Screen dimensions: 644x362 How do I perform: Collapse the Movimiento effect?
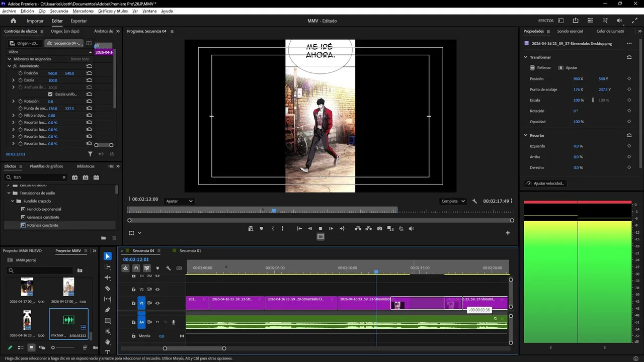click(9, 66)
